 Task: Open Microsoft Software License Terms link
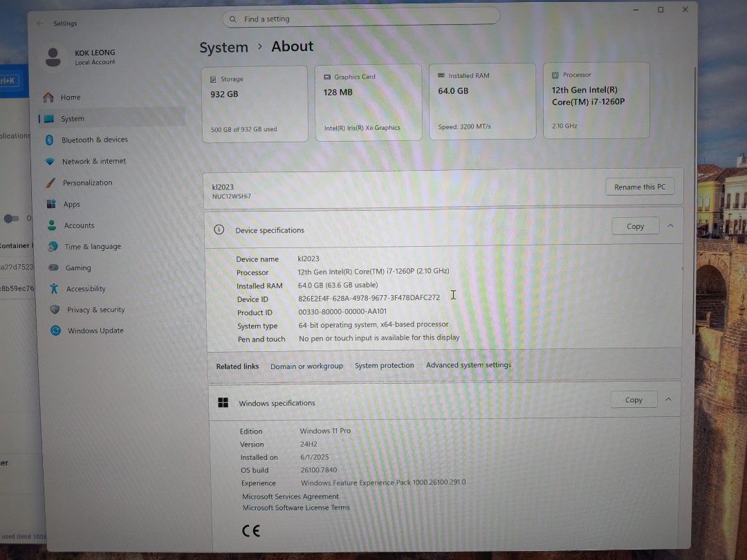click(x=296, y=507)
